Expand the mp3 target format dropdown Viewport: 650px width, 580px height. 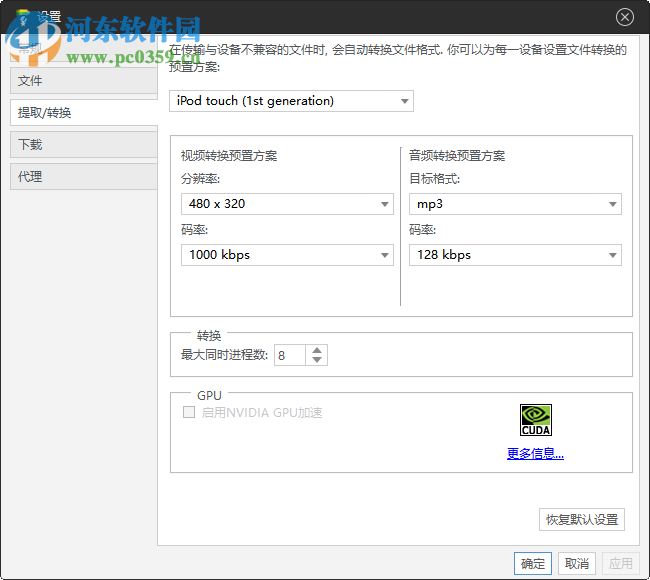(x=515, y=204)
